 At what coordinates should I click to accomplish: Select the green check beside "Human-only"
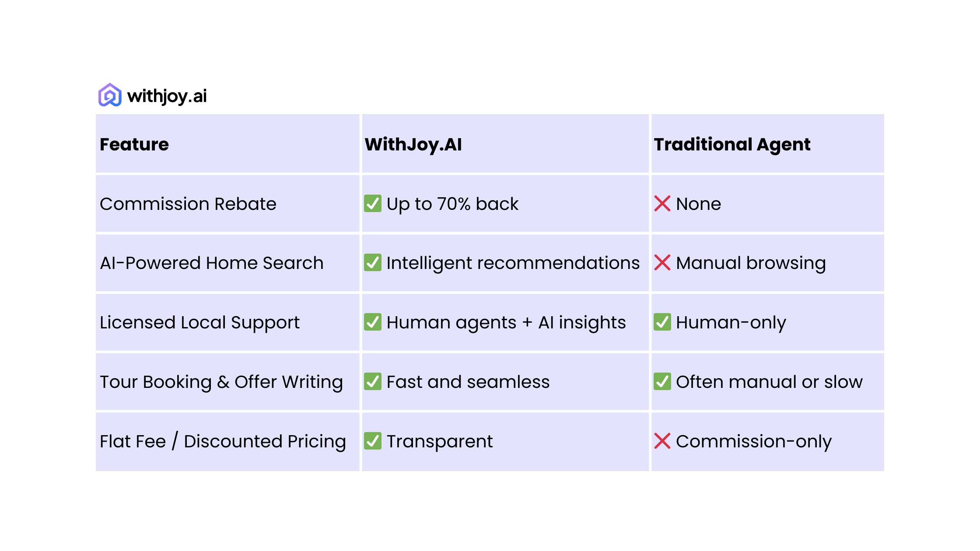tap(662, 322)
